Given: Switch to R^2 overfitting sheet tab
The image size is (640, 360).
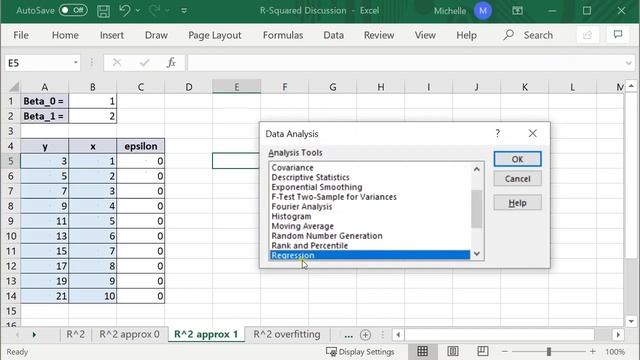Looking at the screenshot, I should click(x=287, y=334).
